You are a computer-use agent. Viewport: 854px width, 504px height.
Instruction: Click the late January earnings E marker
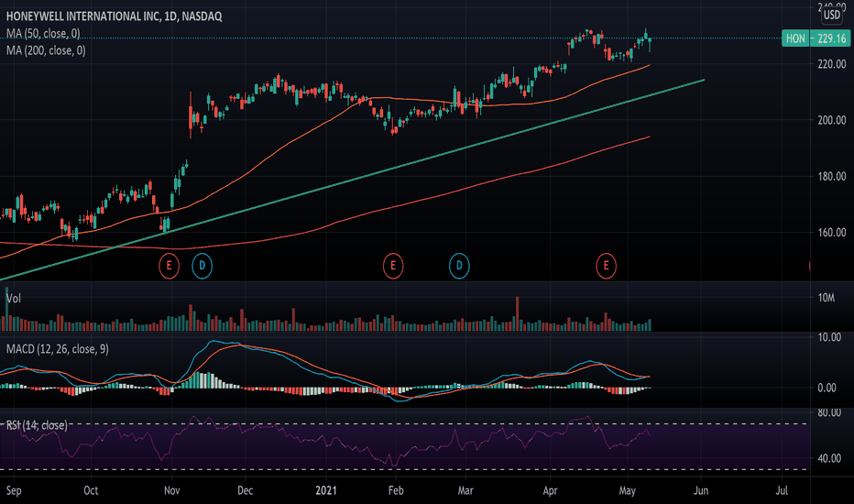(393, 266)
